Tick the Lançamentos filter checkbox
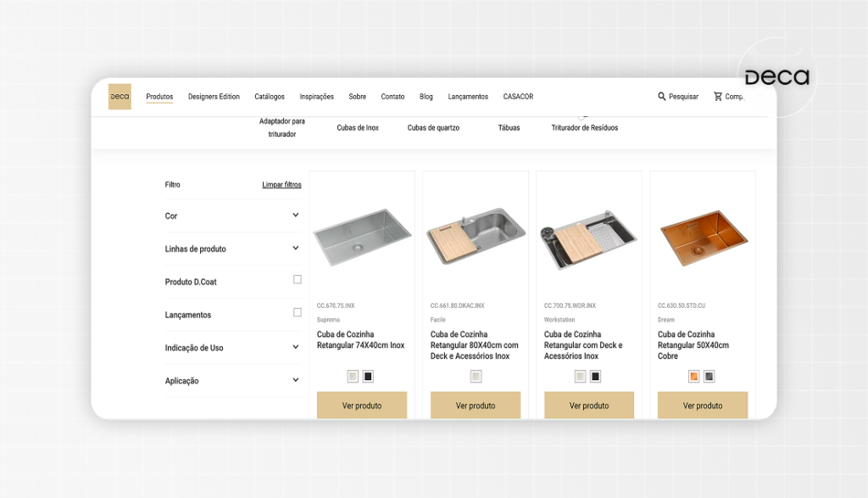This screenshot has height=498, width=868. [x=298, y=312]
